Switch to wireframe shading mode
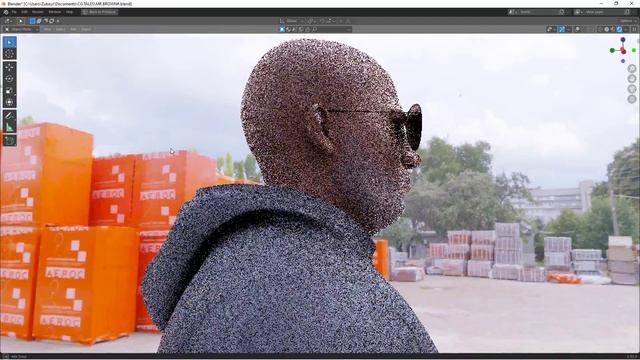 click(600, 29)
